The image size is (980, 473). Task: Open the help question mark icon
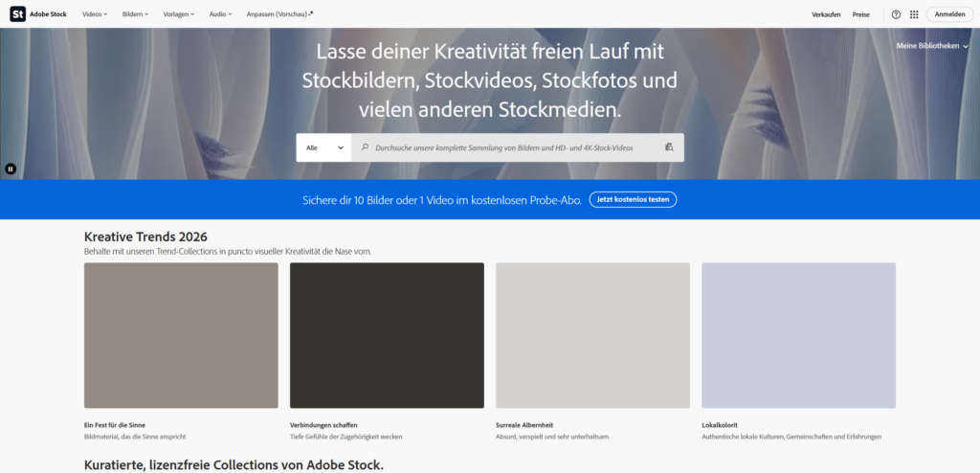point(896,14)
